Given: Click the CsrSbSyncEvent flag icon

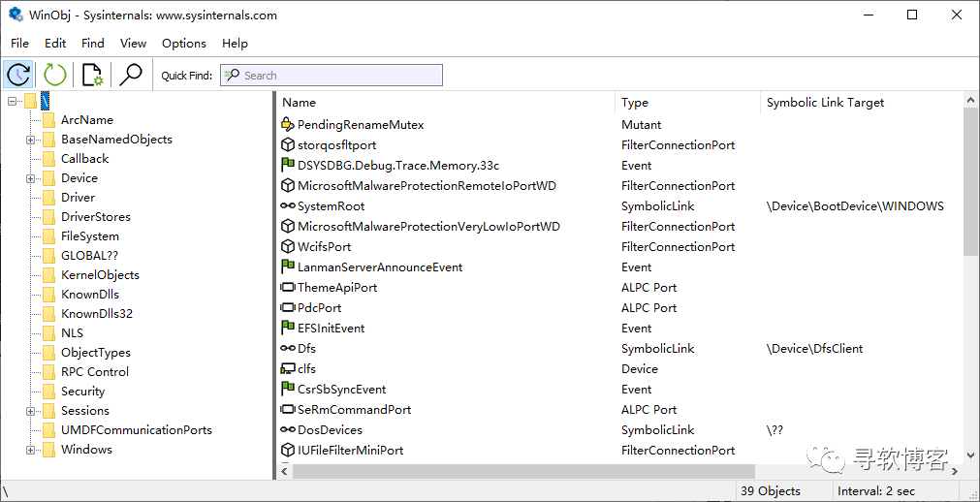Looking at the screenshot, I should pyautogui.click(x=287, y=389).
